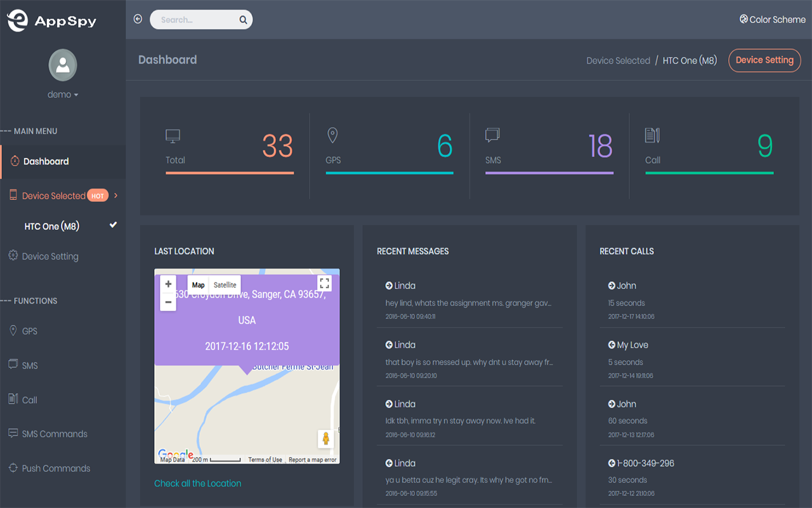
Task: Switch map to Satellite view
Action: [225, 285]
